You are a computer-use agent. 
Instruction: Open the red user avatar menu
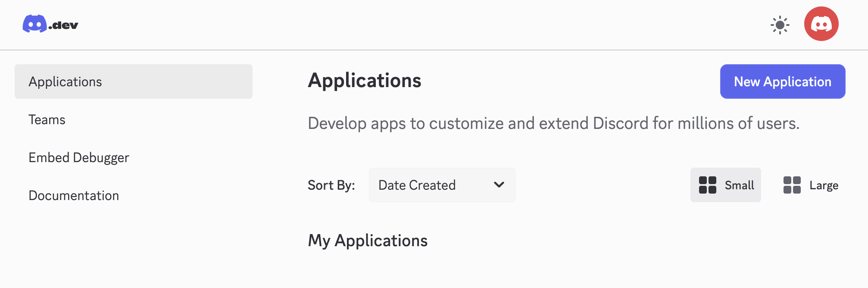point(821,24)
